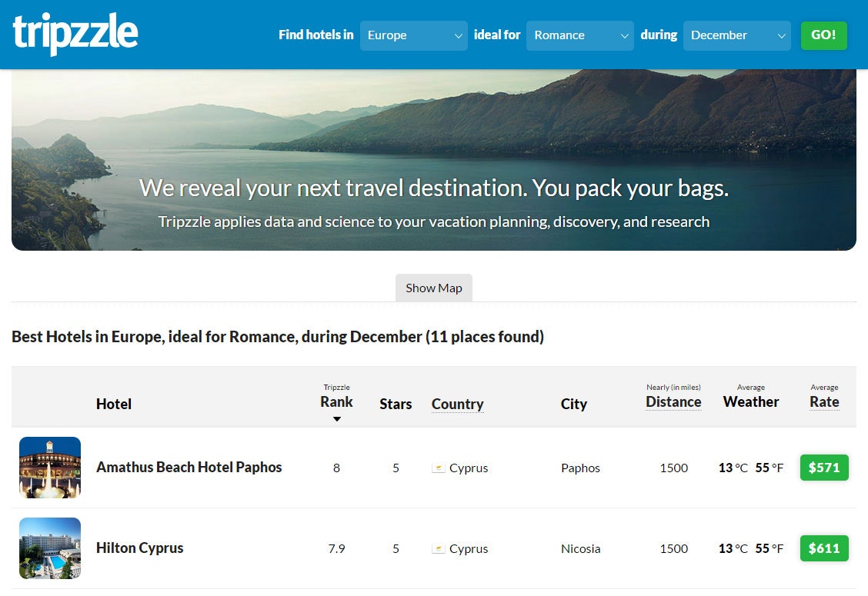The image size is (868, 596).
Task: Click the Best Hotels in Europe heading
Action: click(277, 337)
